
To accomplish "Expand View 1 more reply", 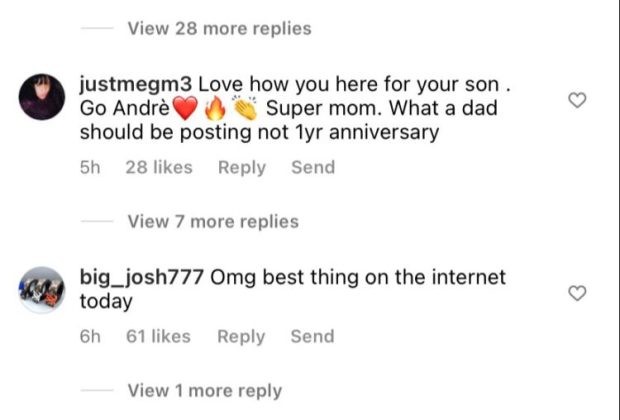I will [204, 391].
